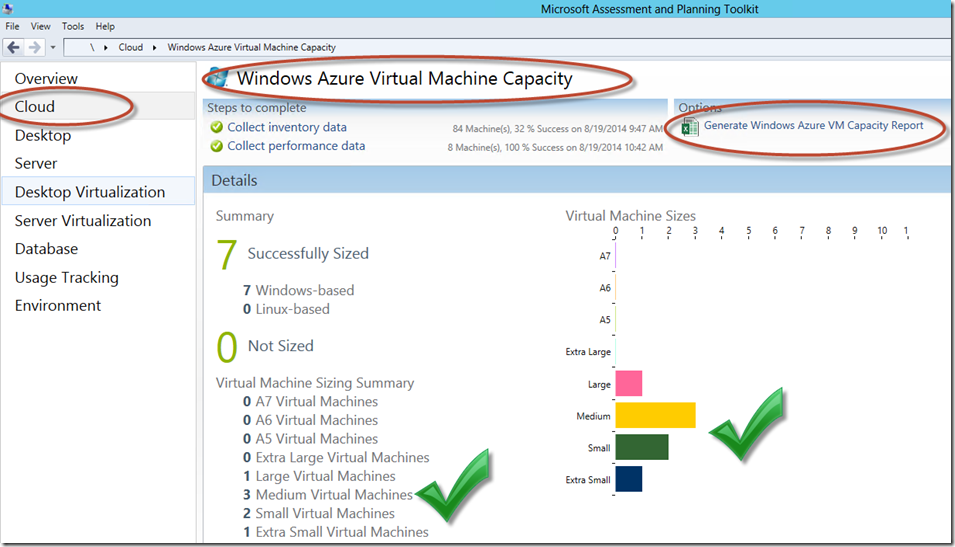Expand the breadcrumb arrow before Cloud
Viewport: 955px width, 547px height.
coord(106,48)
